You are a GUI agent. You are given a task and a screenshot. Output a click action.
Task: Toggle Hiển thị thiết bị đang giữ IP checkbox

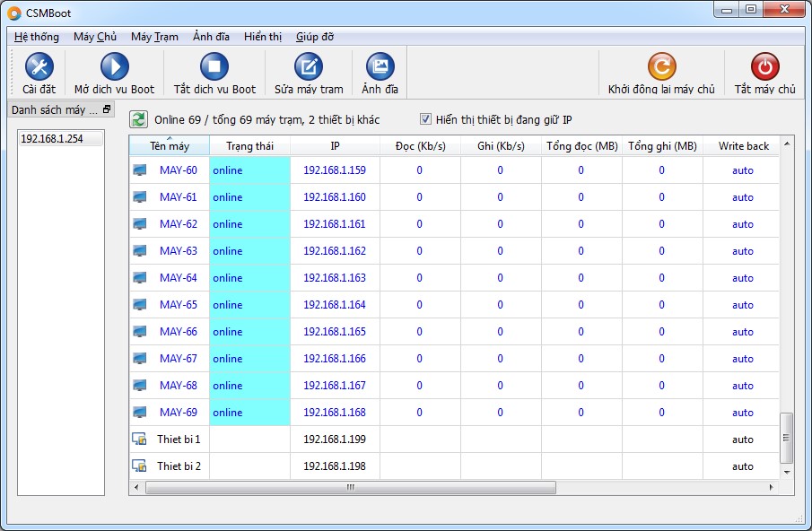pos(425,119)
